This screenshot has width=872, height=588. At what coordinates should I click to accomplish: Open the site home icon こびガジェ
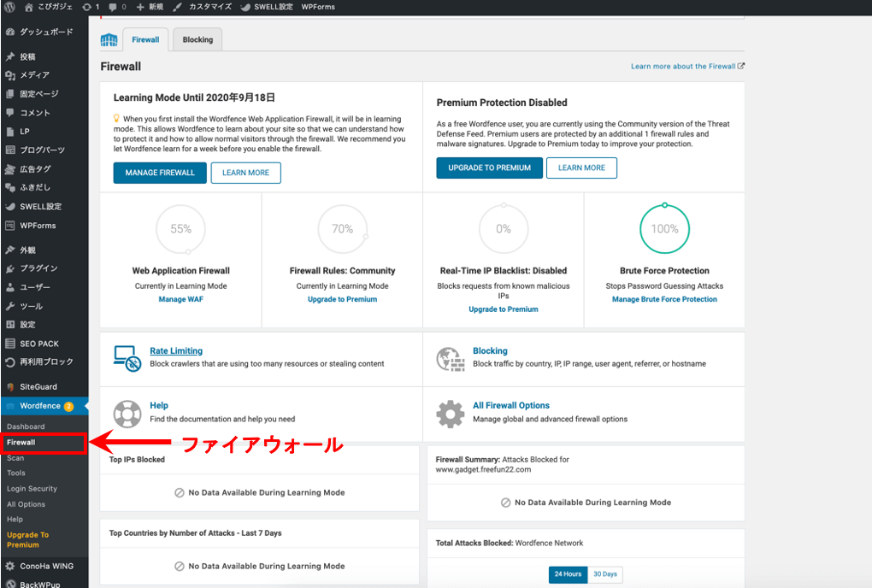pyautogui.click(x=29, y=7)
